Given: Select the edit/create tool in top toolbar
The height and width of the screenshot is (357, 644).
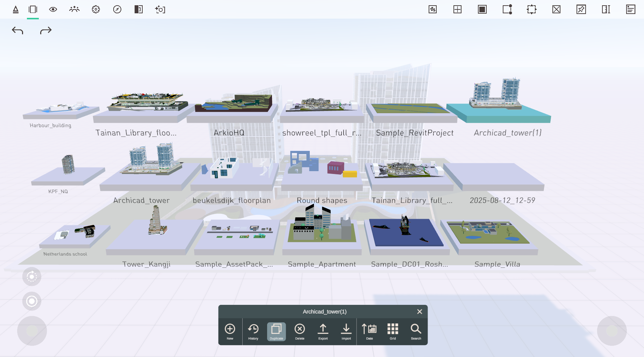Looking at the screenshot, I should (16, 9).
